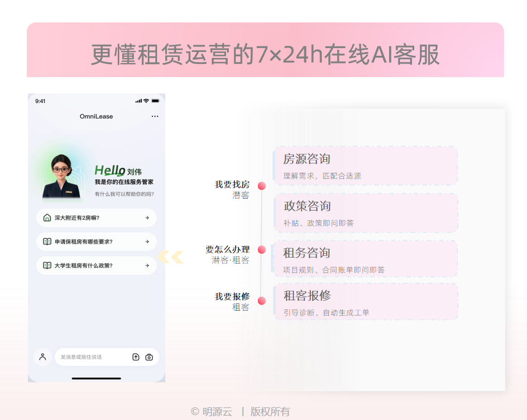
Task: Tap the user profile icon at bottom
Action: click(x=43, y=357)
